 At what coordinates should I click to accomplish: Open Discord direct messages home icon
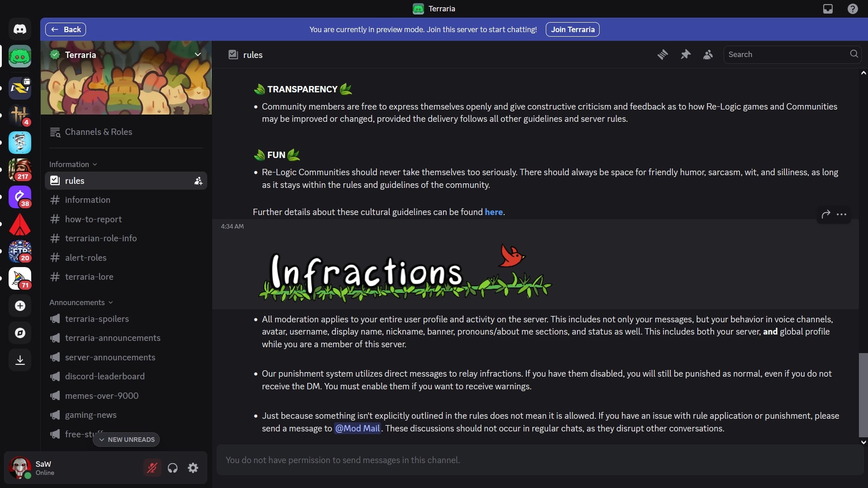(20, 29)
